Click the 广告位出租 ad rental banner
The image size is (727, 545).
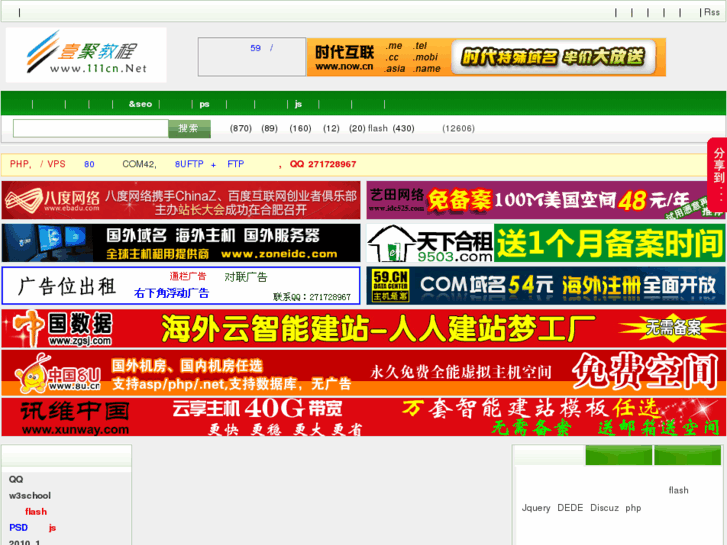click(181, 286)
